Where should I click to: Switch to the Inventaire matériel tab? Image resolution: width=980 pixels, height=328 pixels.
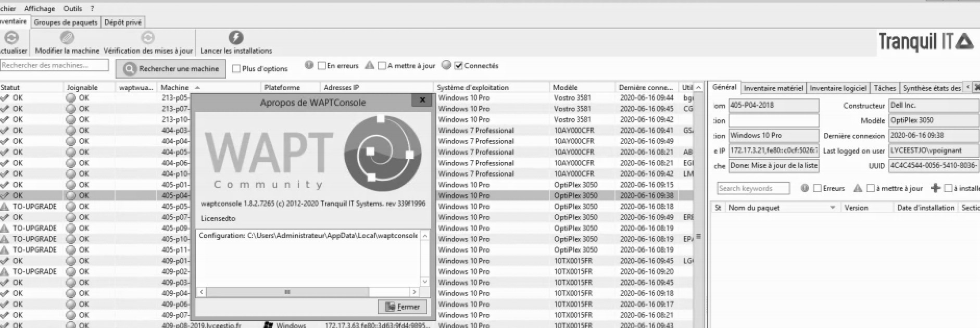[773, 88]
